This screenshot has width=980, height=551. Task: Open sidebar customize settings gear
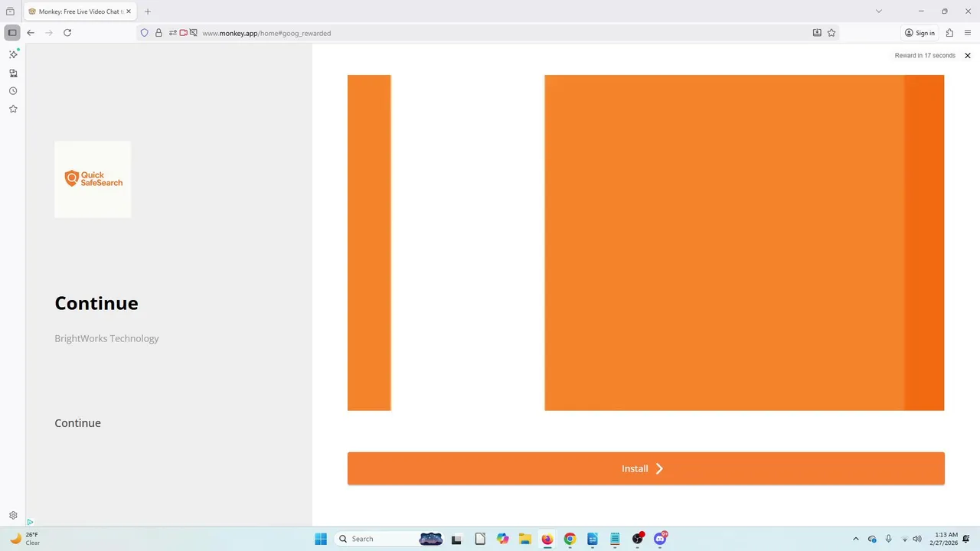pos(13,516)
